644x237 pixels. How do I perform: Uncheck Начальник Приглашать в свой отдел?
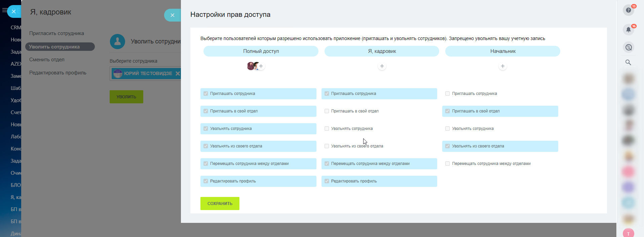pyautogui.click(x=448, y=111)
